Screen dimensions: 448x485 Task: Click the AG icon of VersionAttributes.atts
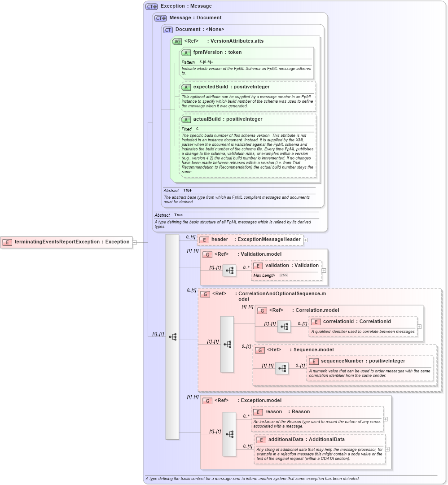click(177, 41)
